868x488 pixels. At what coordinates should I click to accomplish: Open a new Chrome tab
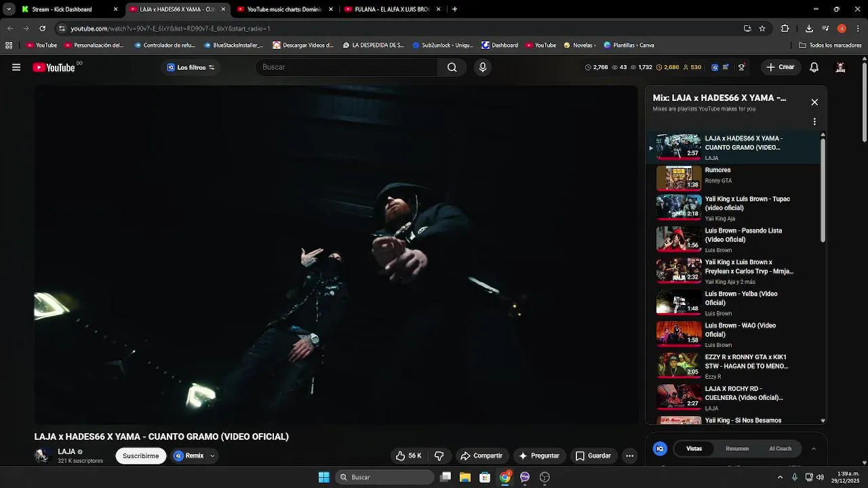[x=454, y=9]
